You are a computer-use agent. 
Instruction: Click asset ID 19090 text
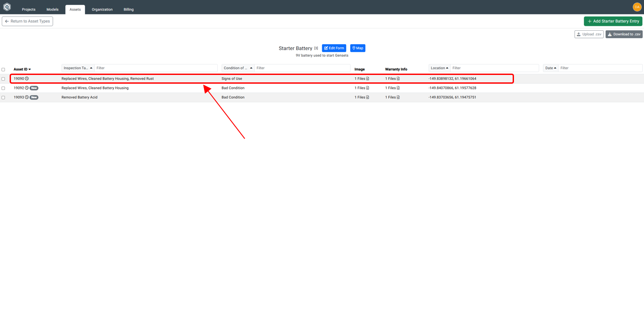pos(19,79)
